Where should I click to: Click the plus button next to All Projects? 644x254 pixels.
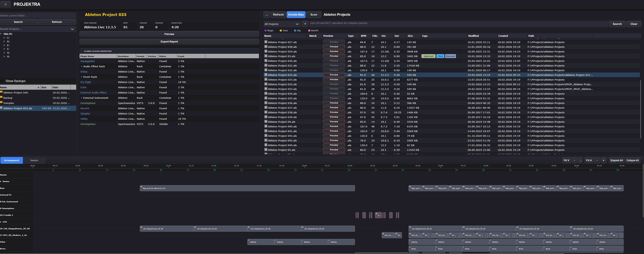tap(305, 24)
